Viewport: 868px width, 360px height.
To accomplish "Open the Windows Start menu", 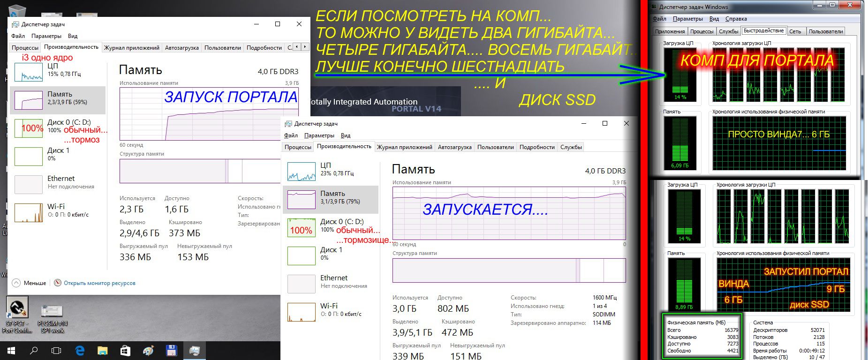I will click(11, 350).
